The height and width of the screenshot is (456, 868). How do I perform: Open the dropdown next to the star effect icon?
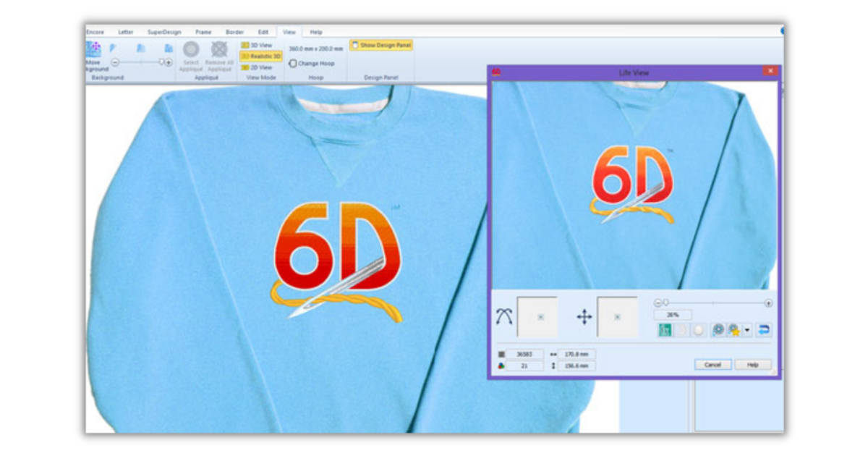tap(746, 329)
